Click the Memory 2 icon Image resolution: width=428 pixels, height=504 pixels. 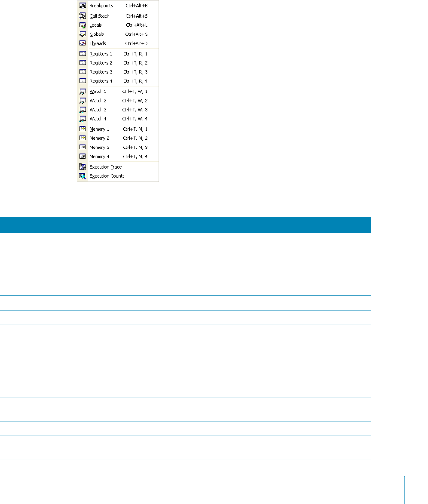coord(83,138)
